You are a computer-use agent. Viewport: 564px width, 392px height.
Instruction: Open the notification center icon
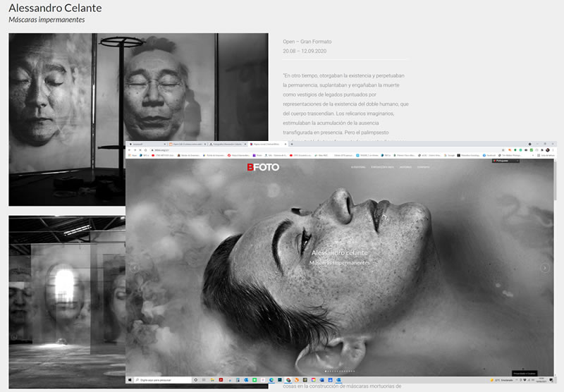point(551,380)
